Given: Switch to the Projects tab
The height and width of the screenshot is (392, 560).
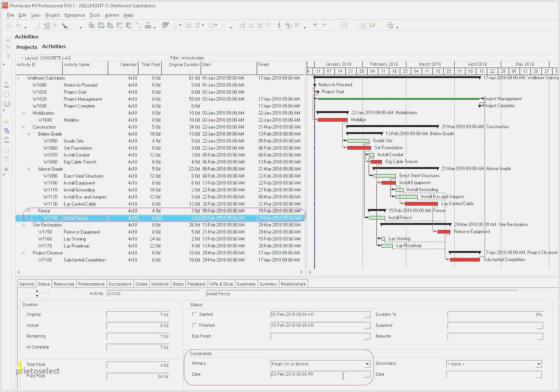Looking at the screenshot, I should point(27,47).
